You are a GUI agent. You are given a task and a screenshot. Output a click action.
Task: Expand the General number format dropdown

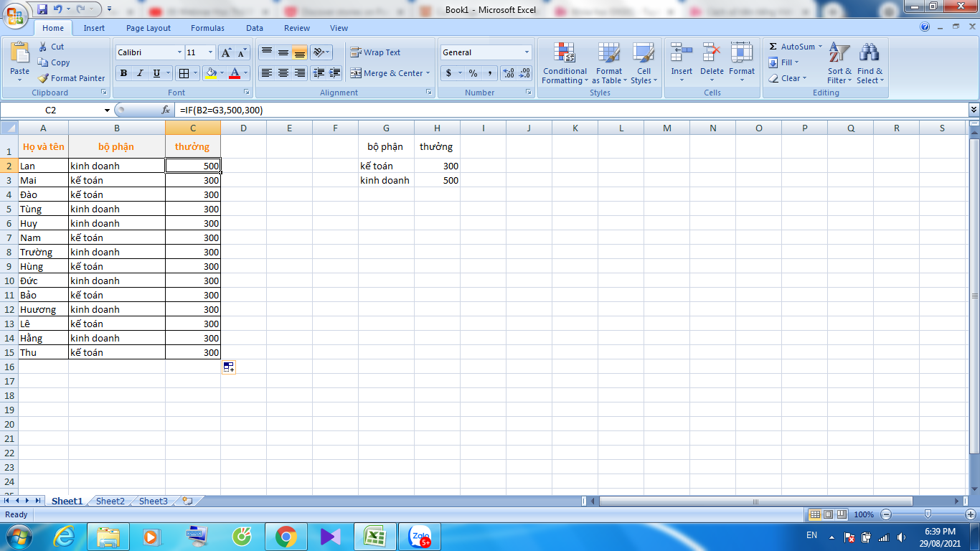coord(527,52)
